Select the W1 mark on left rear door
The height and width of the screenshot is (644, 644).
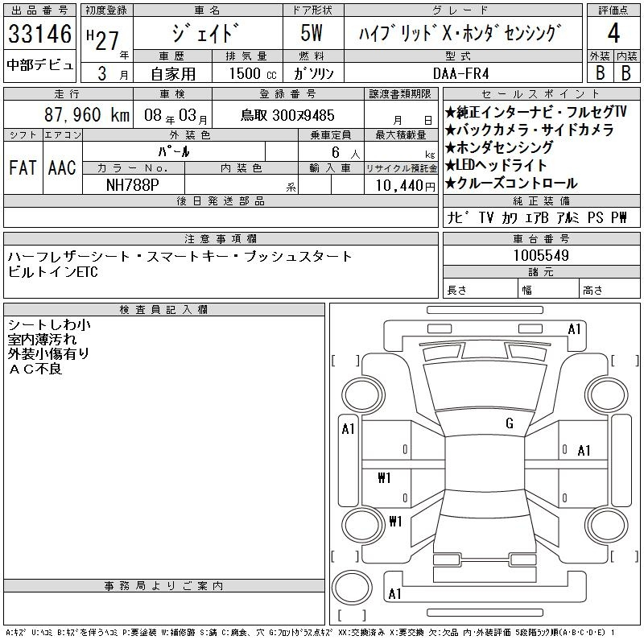pyautogui.click(x=384, y=477)
